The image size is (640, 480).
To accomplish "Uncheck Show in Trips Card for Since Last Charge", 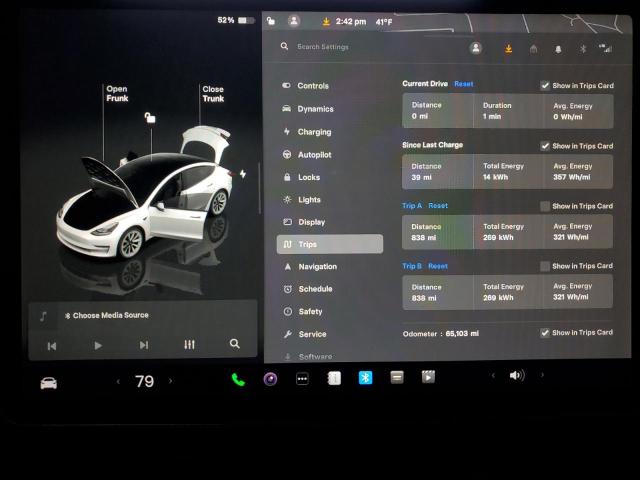I will tap(545, 146).
